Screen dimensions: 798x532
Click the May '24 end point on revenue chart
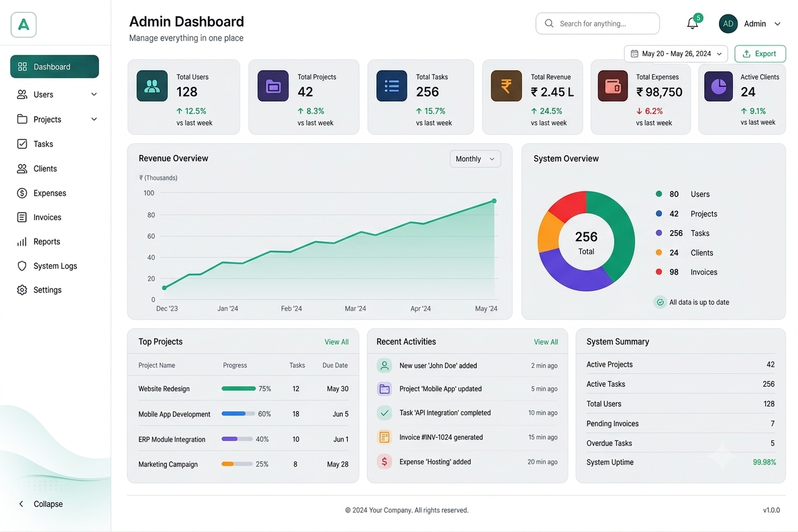494,201
